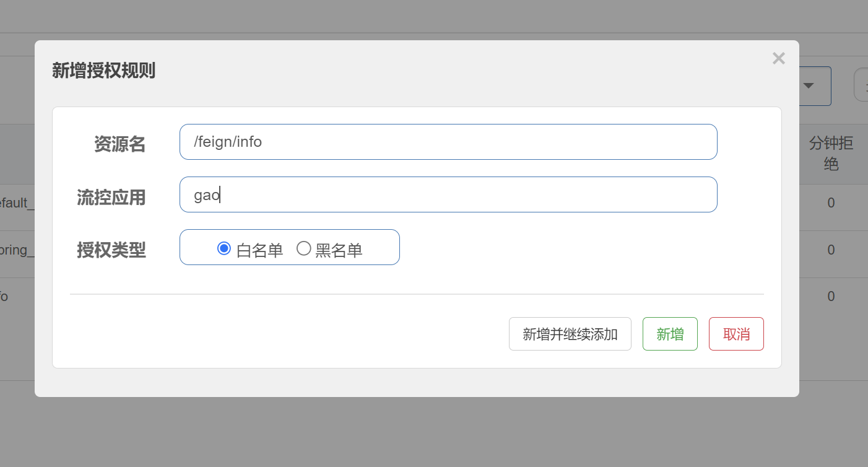868x467 pixels.
Task: Open the dropdown arrow behind the dialog
Action: pyautogui.click(x=809, y=86)
